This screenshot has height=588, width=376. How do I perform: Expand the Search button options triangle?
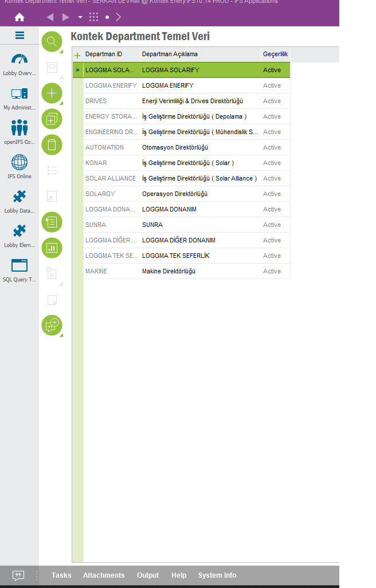[61, 52]
